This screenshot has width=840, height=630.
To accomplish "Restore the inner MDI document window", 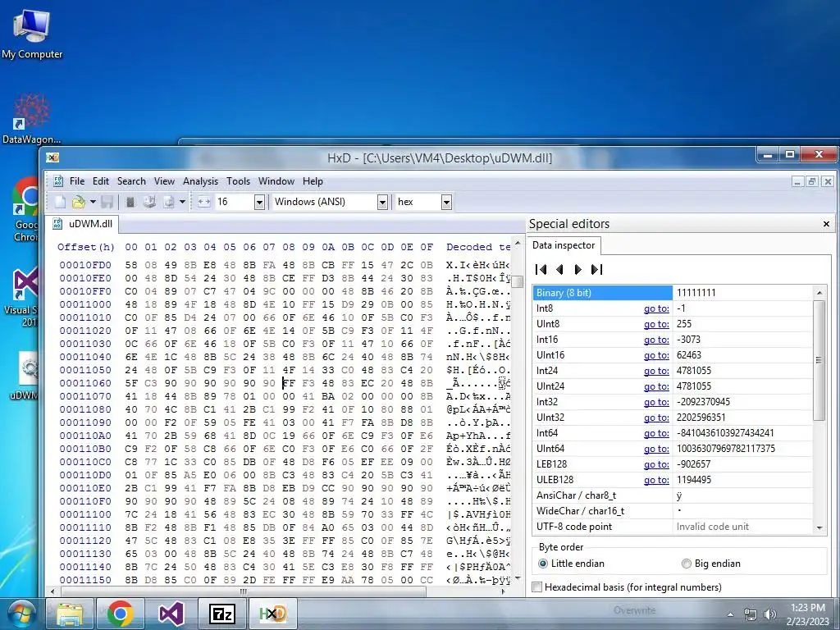I will 812,181.
